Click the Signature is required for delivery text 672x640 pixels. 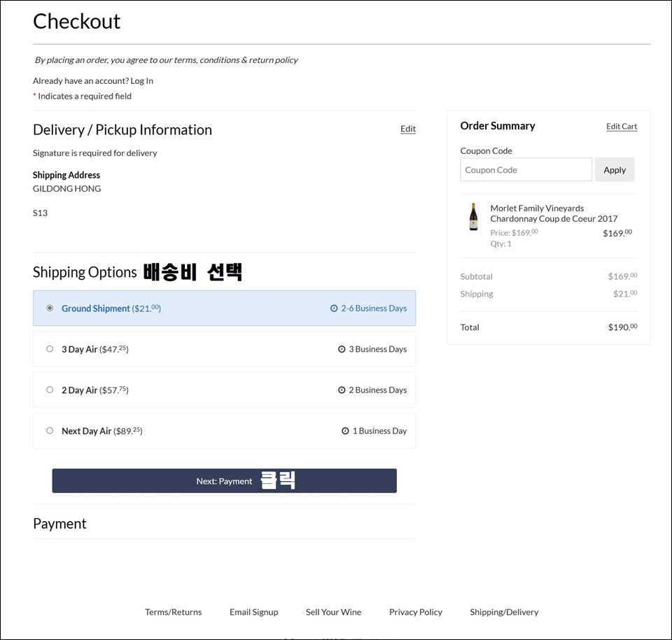click(94, 153)
